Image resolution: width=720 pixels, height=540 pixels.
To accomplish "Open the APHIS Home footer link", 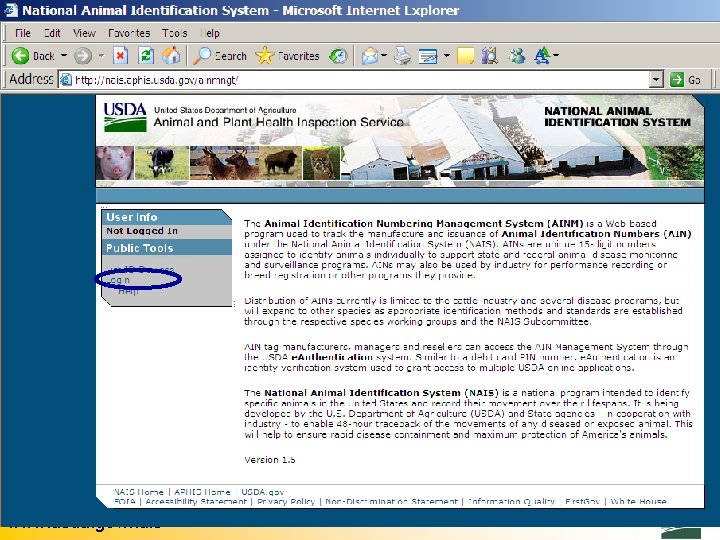I will (202, 492).
